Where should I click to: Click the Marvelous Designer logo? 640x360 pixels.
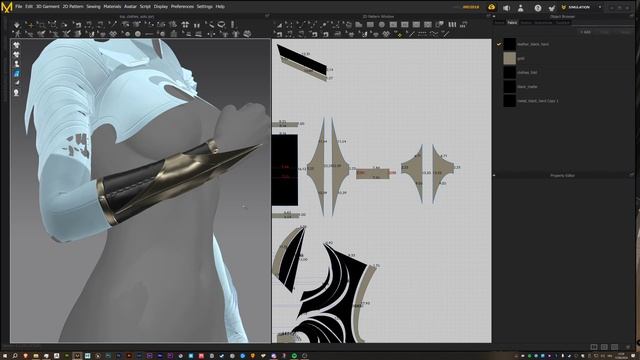pos(7,7)
